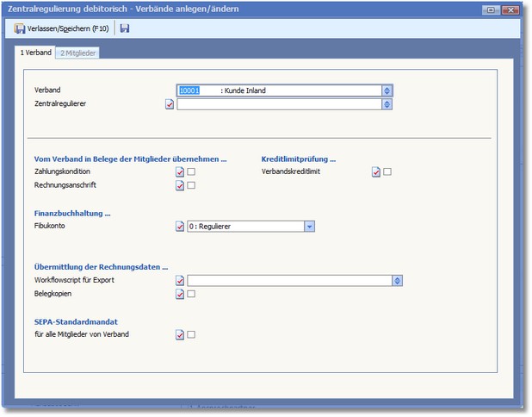This screenshot has width=532, height=417.
Task: Click the edit icon beside Zentralregulierer
Action: 169,105
